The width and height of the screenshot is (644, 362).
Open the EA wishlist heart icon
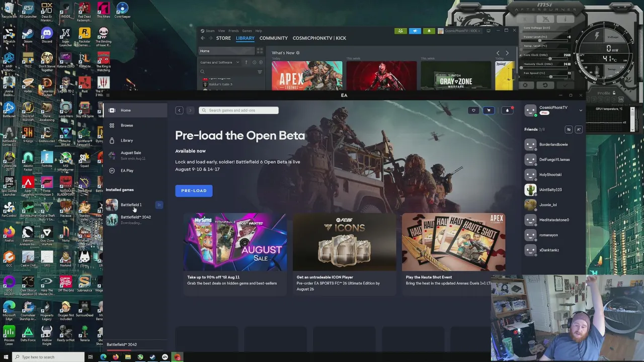click(x=473, y=110)
